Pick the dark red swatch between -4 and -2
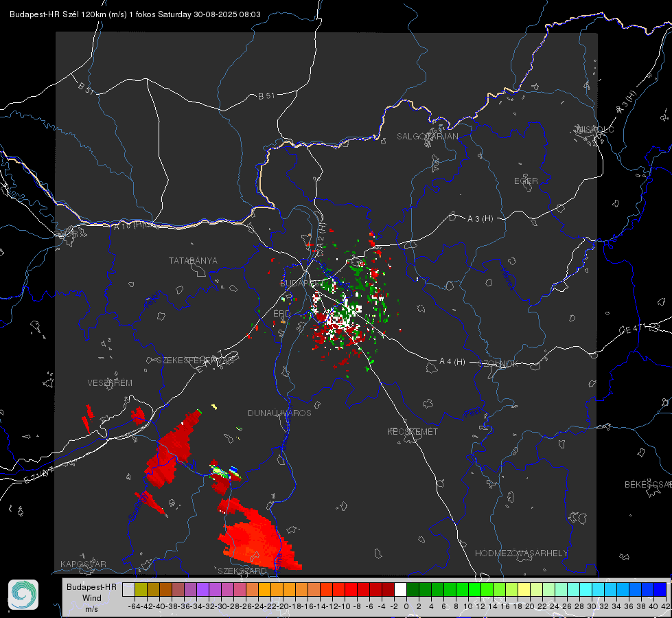This screenshot has height=618, width=672. [388, 589]
